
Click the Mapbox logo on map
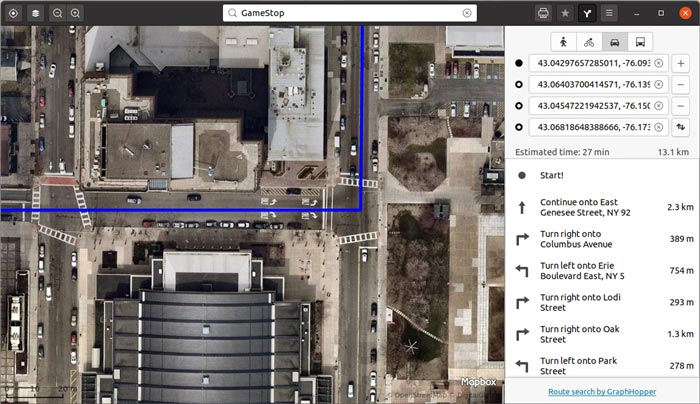point(479,382)
